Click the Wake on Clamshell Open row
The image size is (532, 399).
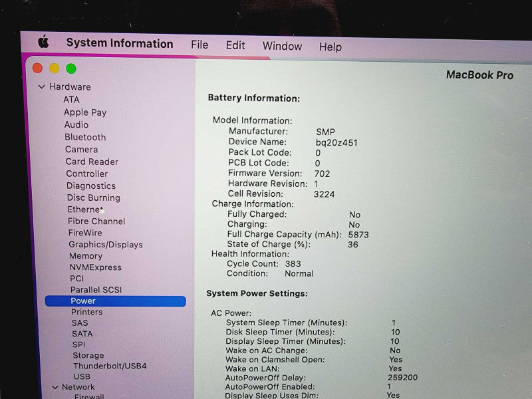coord(313,360)
